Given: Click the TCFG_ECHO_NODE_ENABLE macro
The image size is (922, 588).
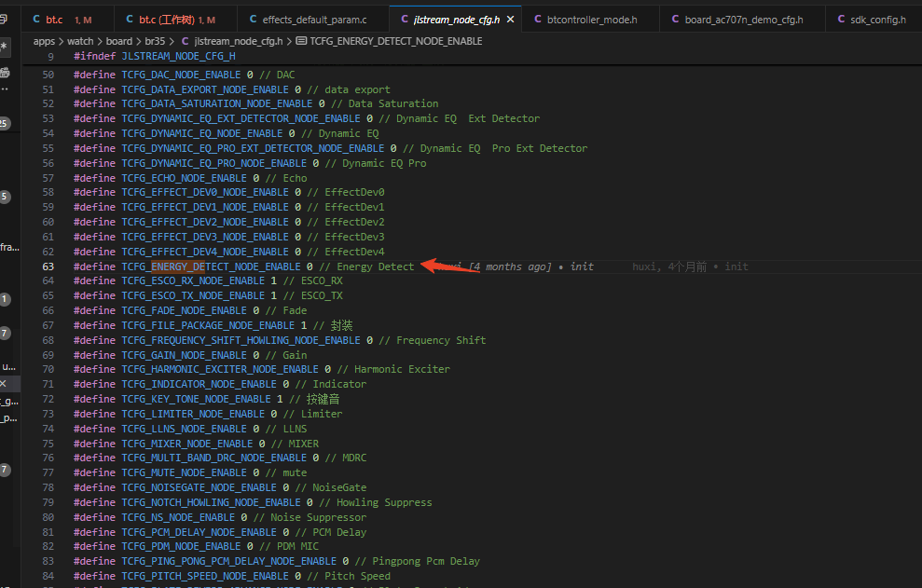Looking at the screenshot, I should click(x=184, y=178).
